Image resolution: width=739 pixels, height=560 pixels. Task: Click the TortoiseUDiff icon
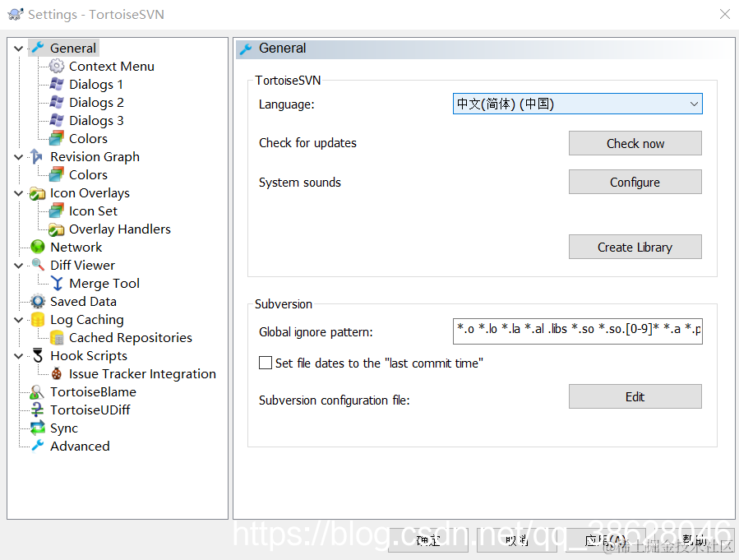point(37,410)
